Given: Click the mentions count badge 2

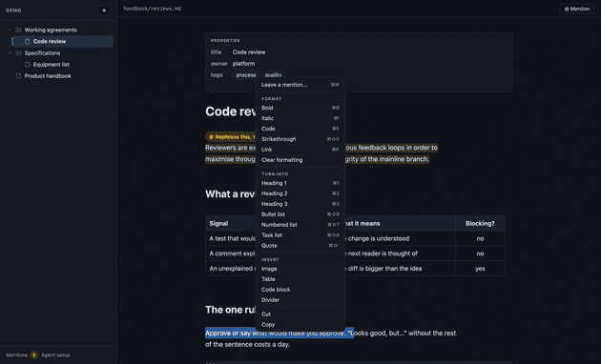Looking at the screenshot, I should 33,355.
